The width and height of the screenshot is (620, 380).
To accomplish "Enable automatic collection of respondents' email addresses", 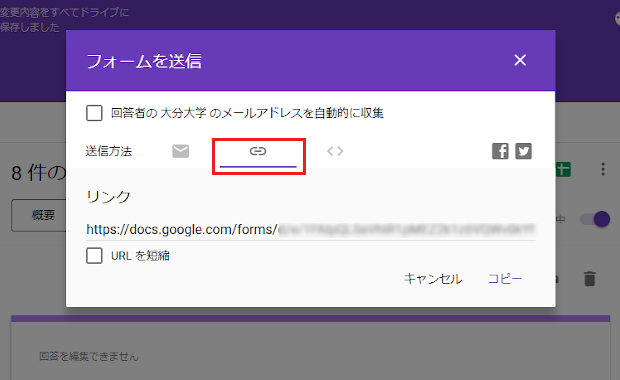I will click(x=94, y=113).
